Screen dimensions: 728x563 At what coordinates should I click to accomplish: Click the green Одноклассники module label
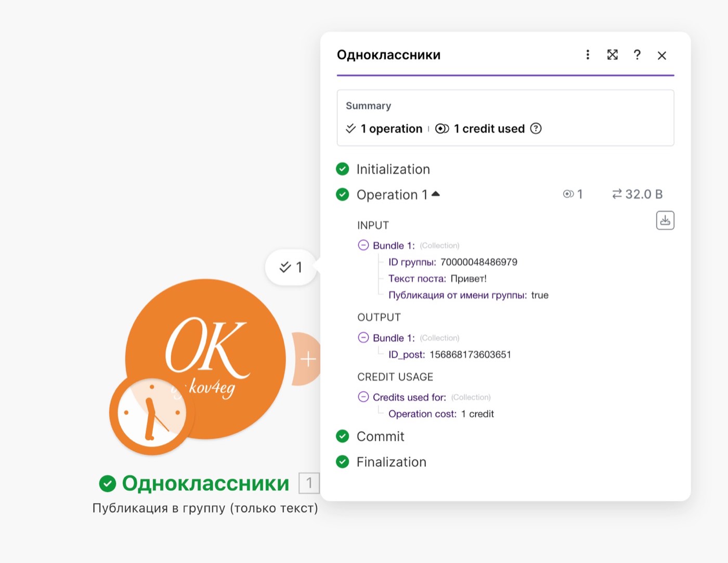click(x=205, y=483)
